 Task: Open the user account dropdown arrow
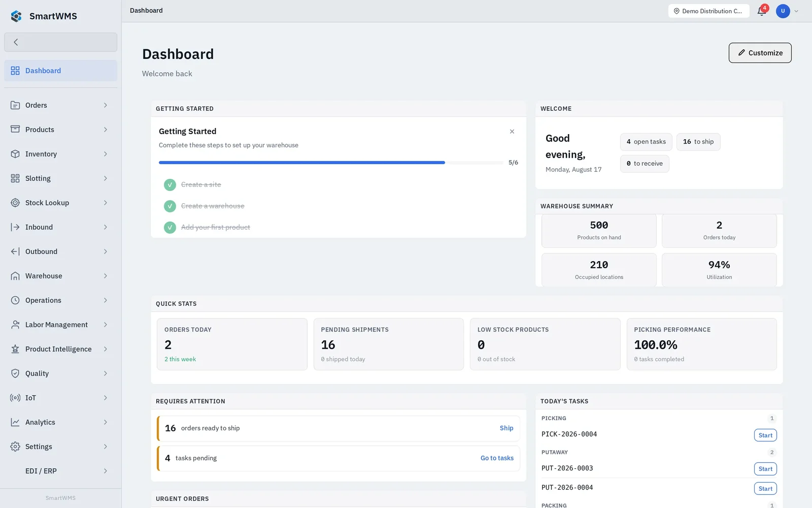(796, 11)
